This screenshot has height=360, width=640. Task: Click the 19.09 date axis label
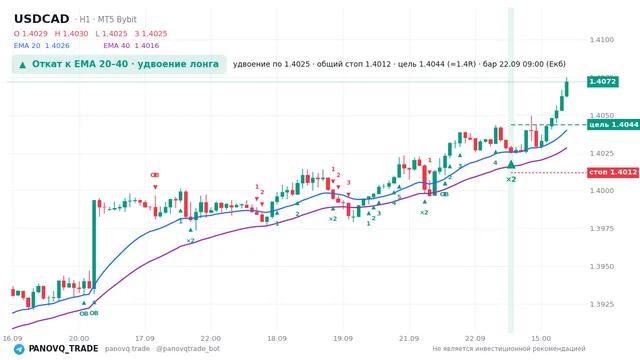343,338
